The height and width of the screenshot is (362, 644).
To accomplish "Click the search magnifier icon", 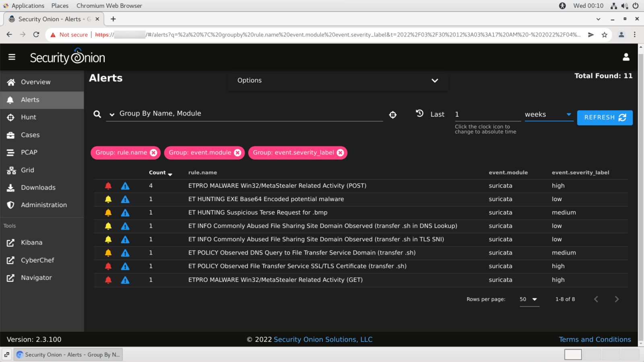I will (97, 114).
